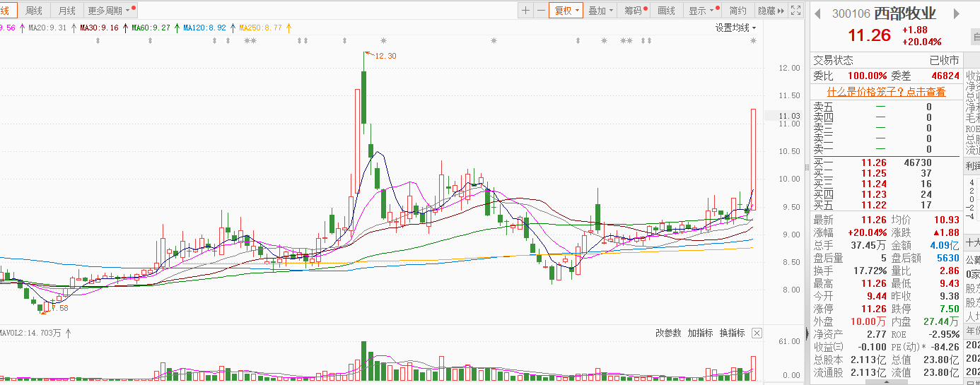Click the 均价 value 10.93
980x385 pixels.
point(946,220)
